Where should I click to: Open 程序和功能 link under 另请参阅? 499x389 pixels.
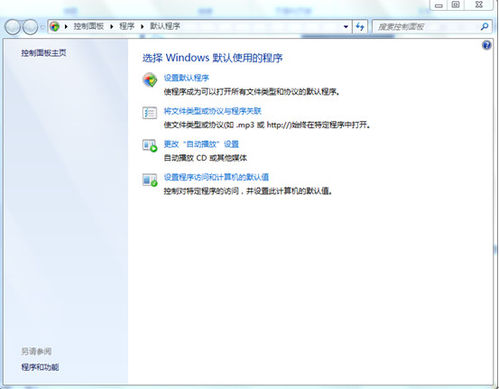(x=40, y=367)
